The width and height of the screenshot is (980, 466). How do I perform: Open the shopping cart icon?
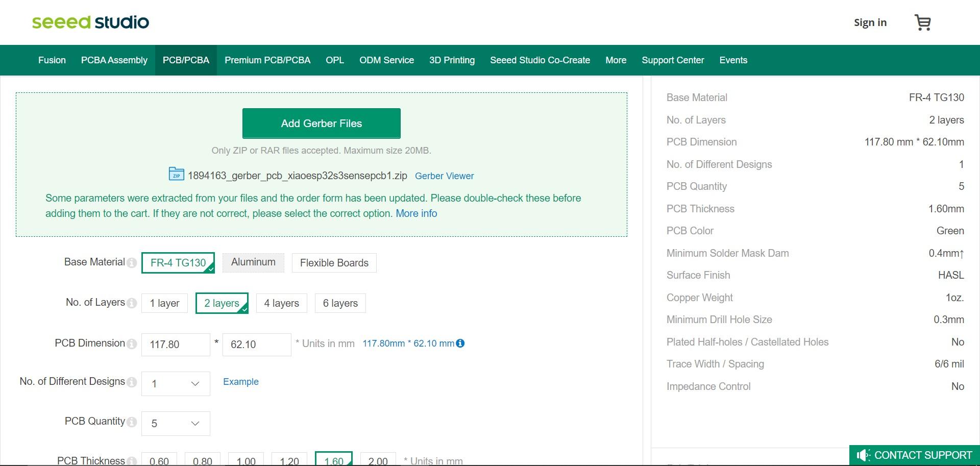click(x=923, y=22)
